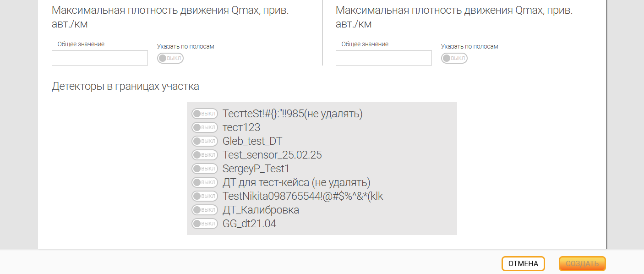Screen dimensions: 644x274
Task: Select 'TestNikita098765544!@#$%^&*(klk' text
Action: pyautogui.click(x=303, y=196)
